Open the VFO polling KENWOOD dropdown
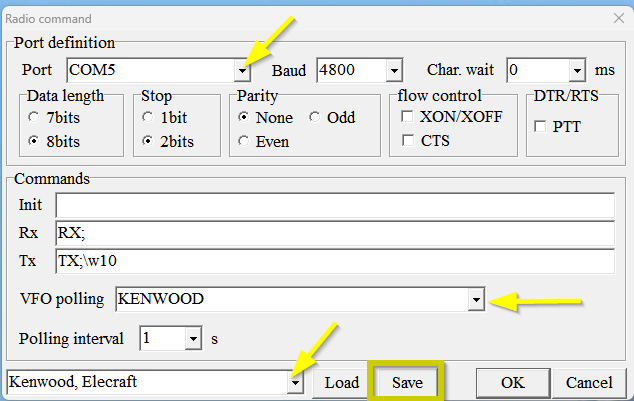Viewport: 634px width, 401px height. click(x=477, y=299)
